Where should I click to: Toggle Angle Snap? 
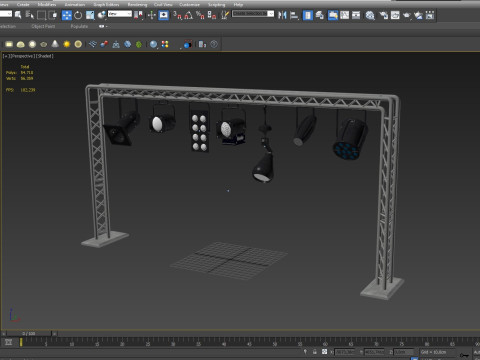[189, 15]
